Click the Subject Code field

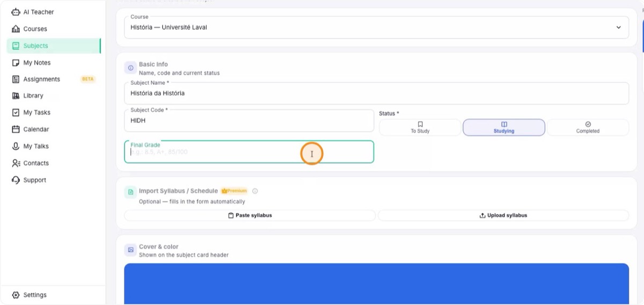pyautogui.click(x=249, y=120)
